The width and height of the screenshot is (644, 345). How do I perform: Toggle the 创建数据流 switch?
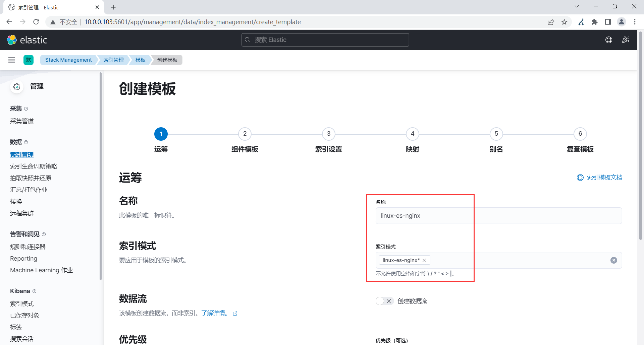tap(384, 301)
